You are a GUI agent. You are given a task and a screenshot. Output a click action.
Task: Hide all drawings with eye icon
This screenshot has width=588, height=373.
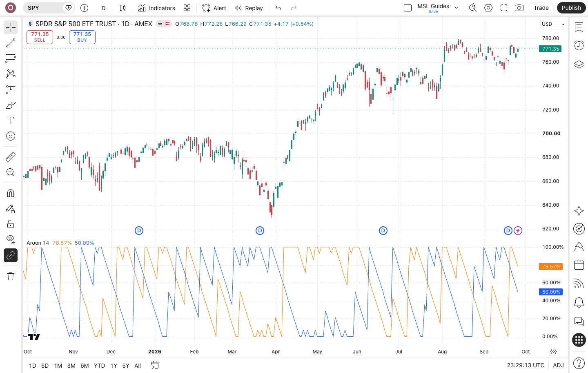coord(11,239)
